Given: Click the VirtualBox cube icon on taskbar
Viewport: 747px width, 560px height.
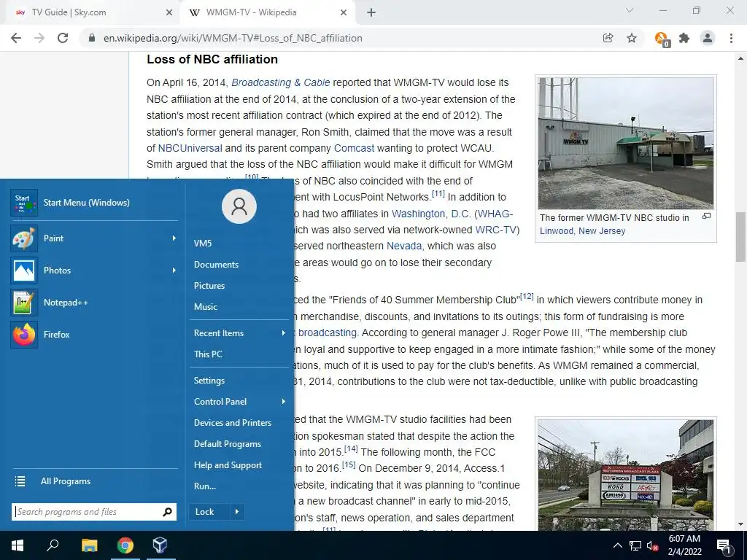Looking at the screenshot, I should 160,545.
